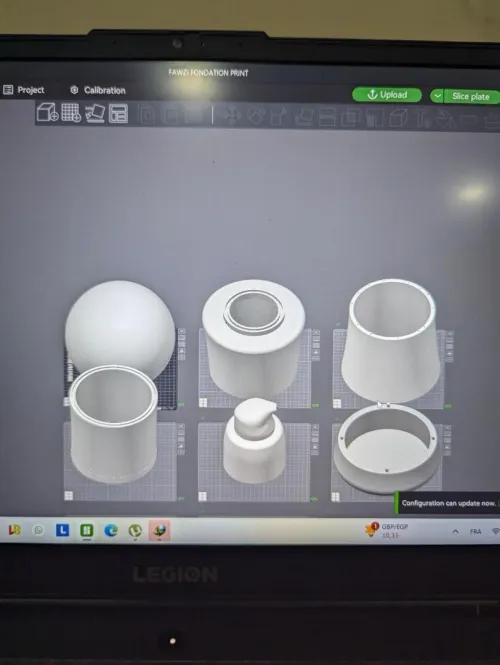This screenshot has width=500, height=665.
Task: Click the Auto orient toolbar icon
Action: coord(95,114)
